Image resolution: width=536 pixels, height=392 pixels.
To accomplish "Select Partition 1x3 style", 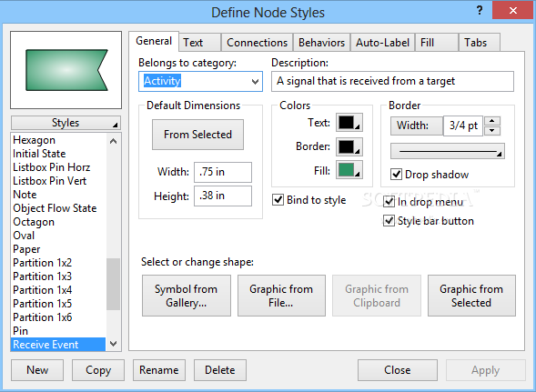I will coord(58,276).
